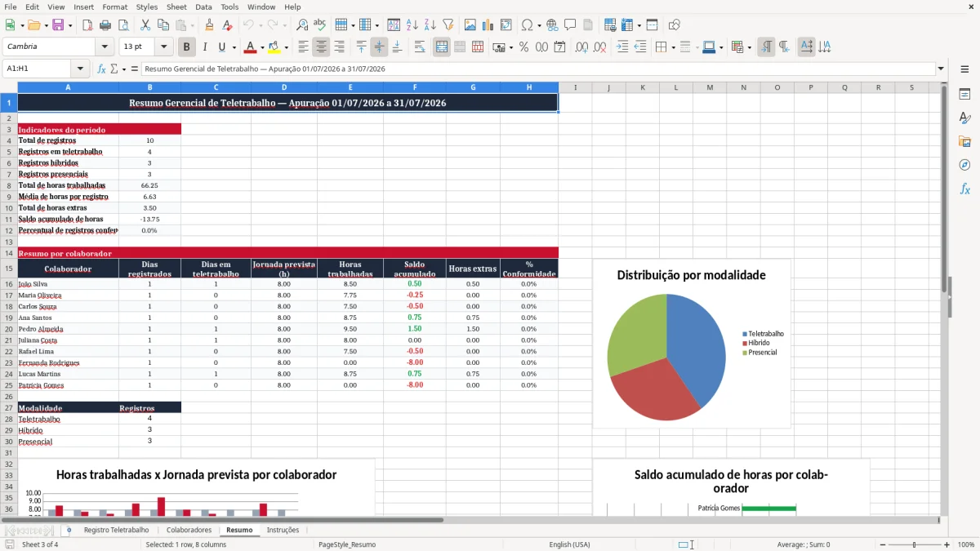Expand Name Box dropdown
The width and height of the screenshot is (980, 551).
[80, 69]
